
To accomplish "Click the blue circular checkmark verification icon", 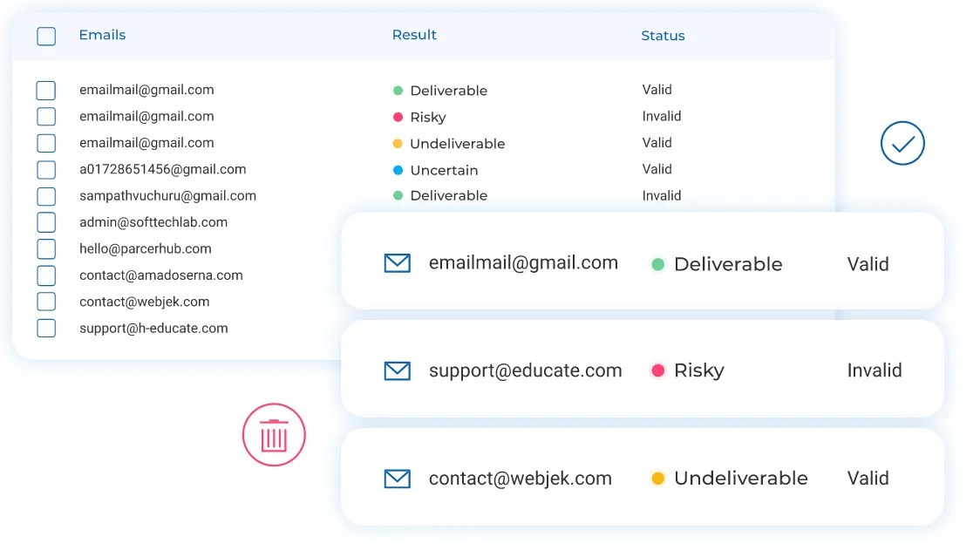I will coord(902,143).
